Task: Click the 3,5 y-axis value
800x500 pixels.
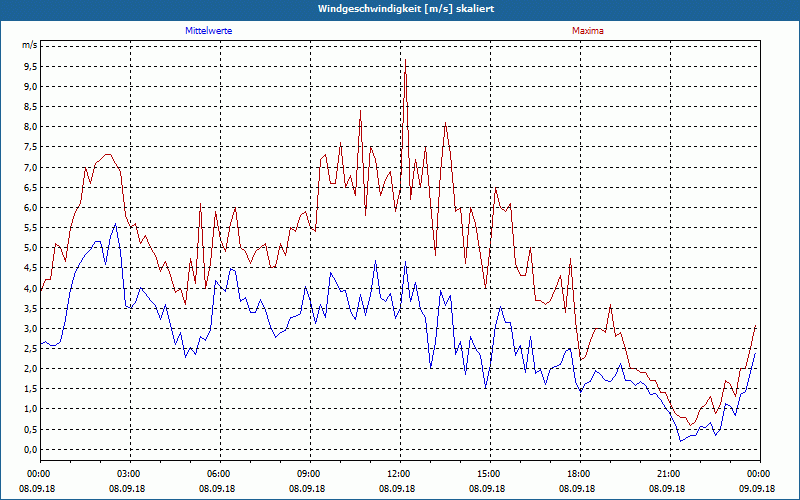Action: (x=30, y=308)
